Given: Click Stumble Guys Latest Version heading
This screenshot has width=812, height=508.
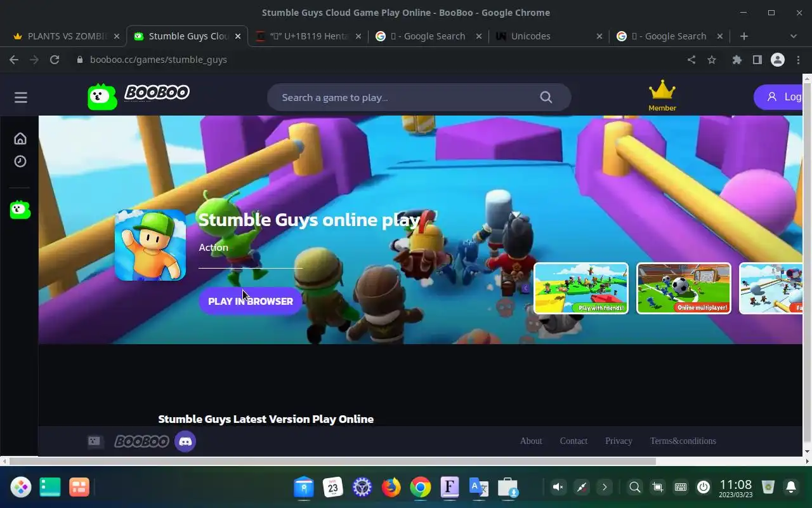Looking at the screenshot, I should (266, 419).
